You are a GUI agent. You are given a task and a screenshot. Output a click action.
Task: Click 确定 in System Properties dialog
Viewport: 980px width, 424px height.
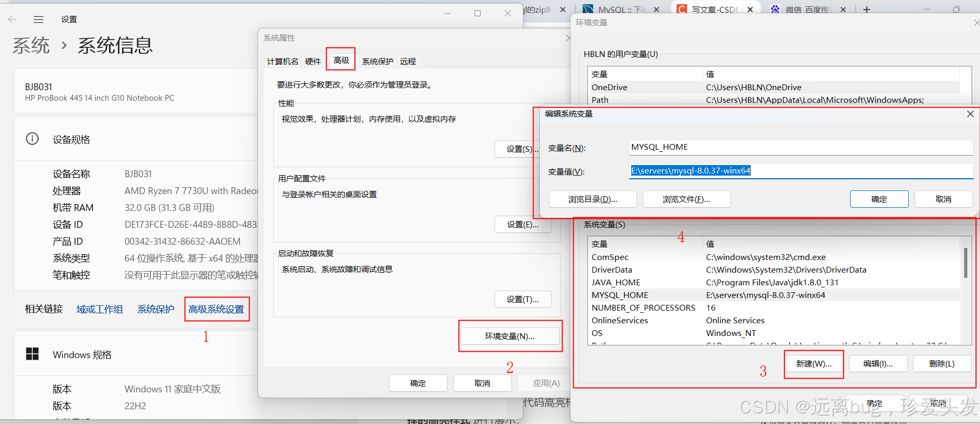(x=418, y=383)
